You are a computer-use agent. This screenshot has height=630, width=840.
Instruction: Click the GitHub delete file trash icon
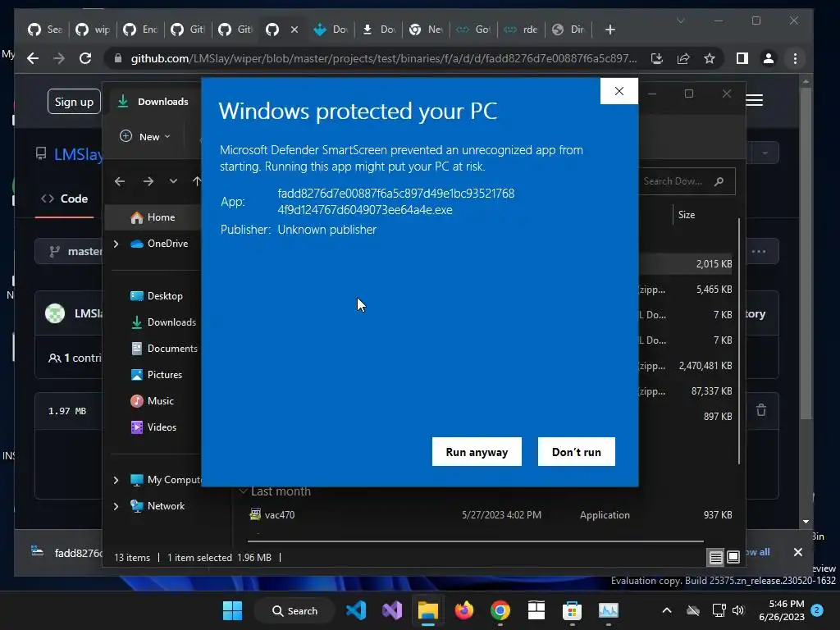pyautogui.click(x=761, y=410)
